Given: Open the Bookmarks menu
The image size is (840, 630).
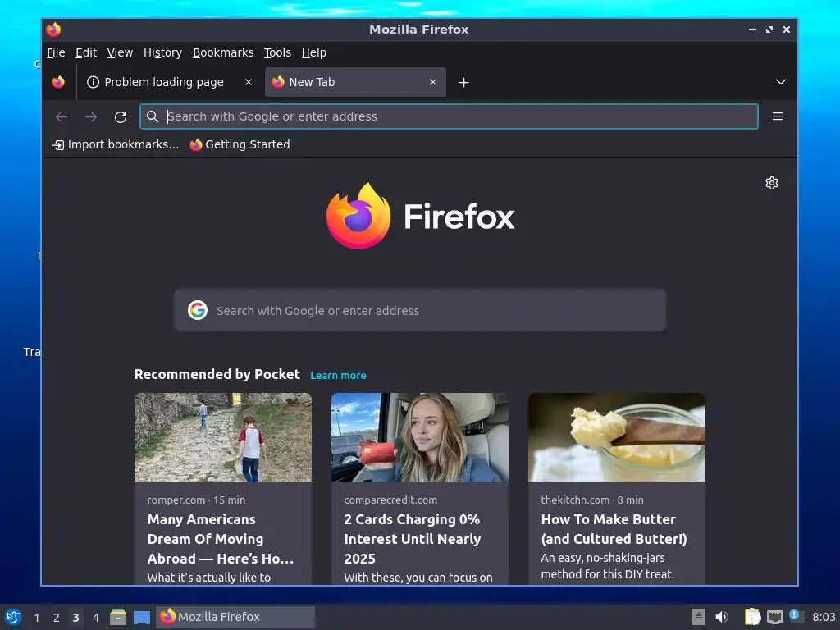Looking at the screenshot, I should pos(223,52).
